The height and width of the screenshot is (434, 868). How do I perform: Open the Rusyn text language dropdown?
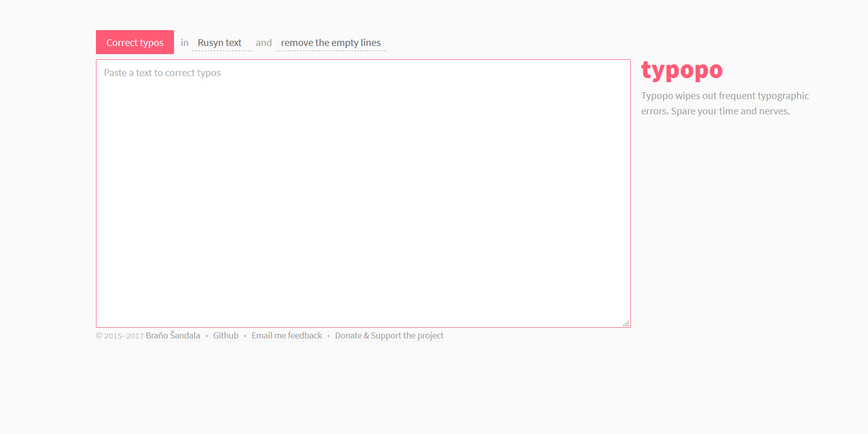(222, 43)
